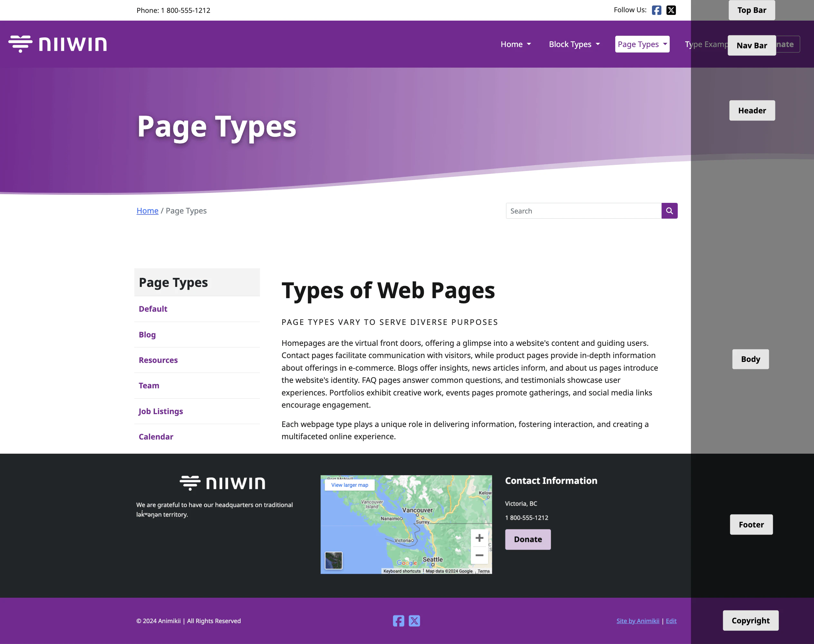Click into the Search input field
Screen dimensions: 814x644
coord(583,211)
